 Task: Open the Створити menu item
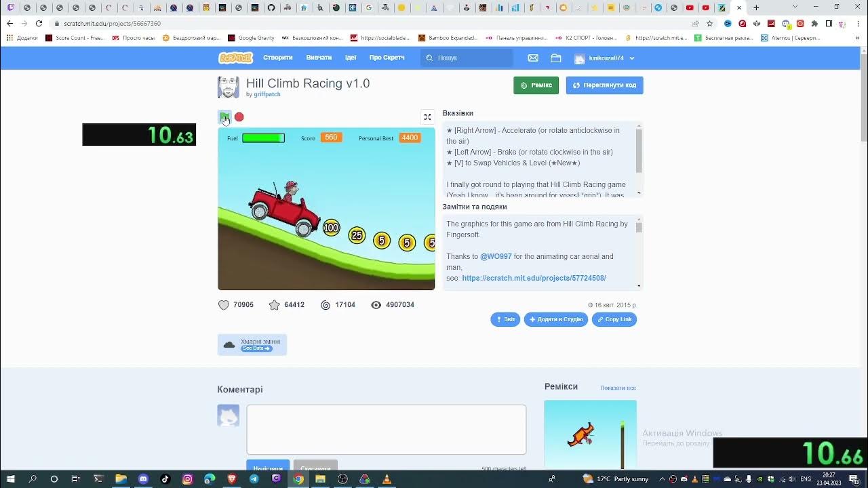coord(278,58)
